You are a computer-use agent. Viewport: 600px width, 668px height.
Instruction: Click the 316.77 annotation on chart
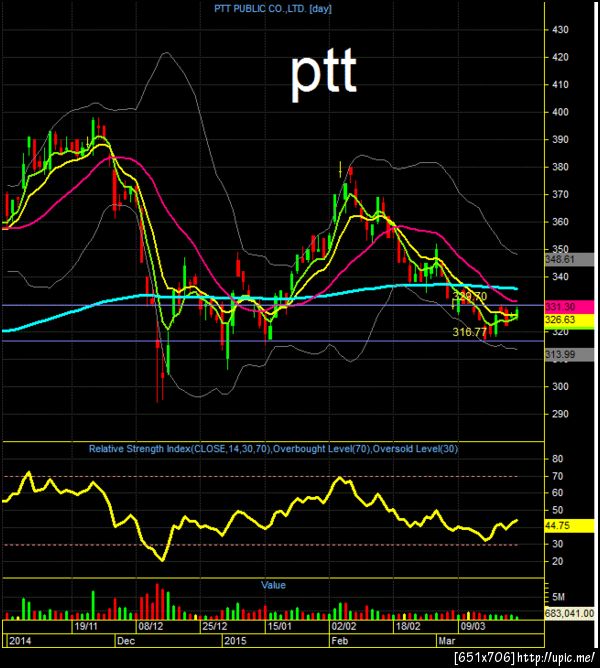pos(469,332)
